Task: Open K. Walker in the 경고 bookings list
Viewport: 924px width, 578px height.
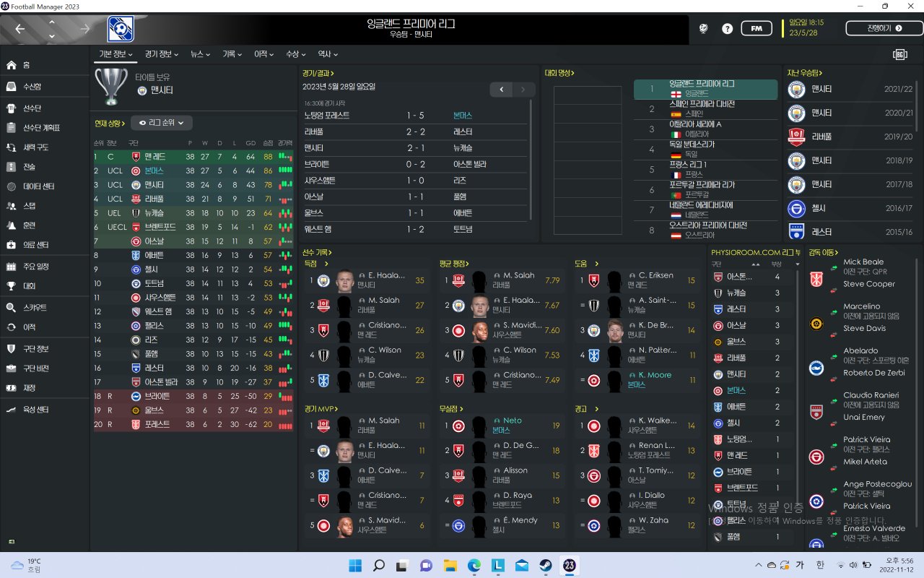Action: (637, 426)
